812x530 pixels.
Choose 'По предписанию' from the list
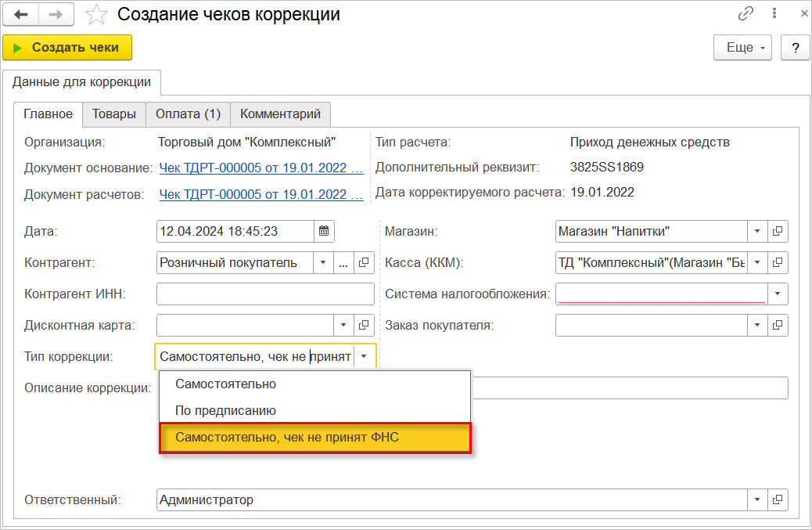pyautogui.click(x=225, y=410)
